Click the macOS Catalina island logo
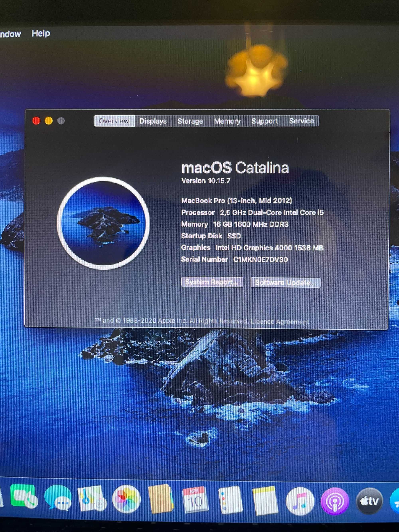Screen dimensions: 399x532 104,223
